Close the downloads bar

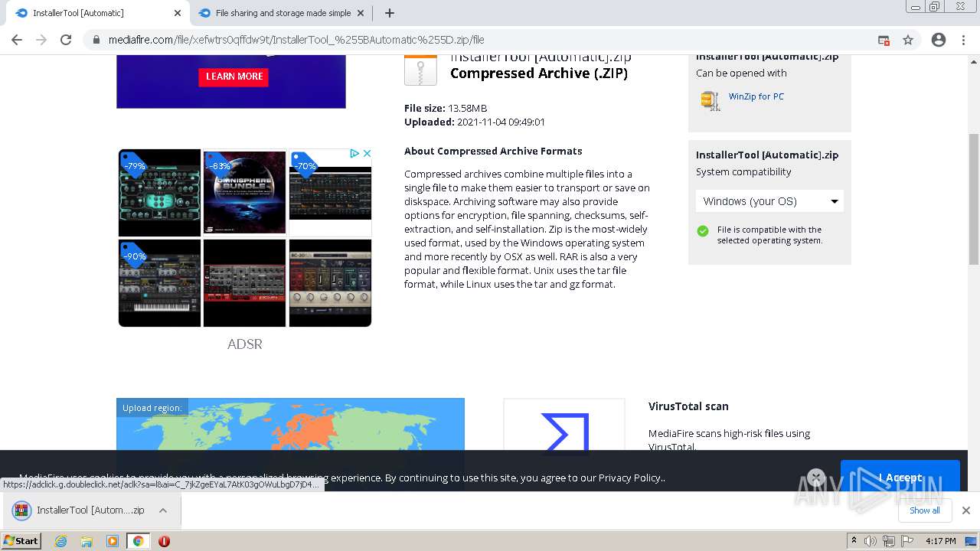coord(966,510)
